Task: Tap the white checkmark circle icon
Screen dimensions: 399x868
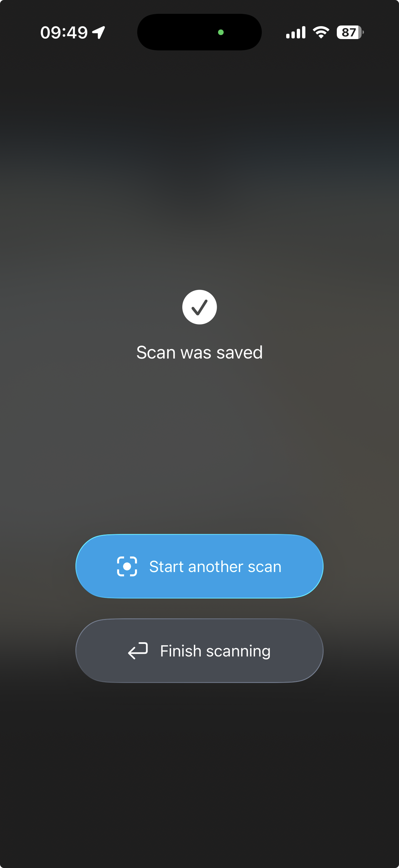Action: [199, 307]
